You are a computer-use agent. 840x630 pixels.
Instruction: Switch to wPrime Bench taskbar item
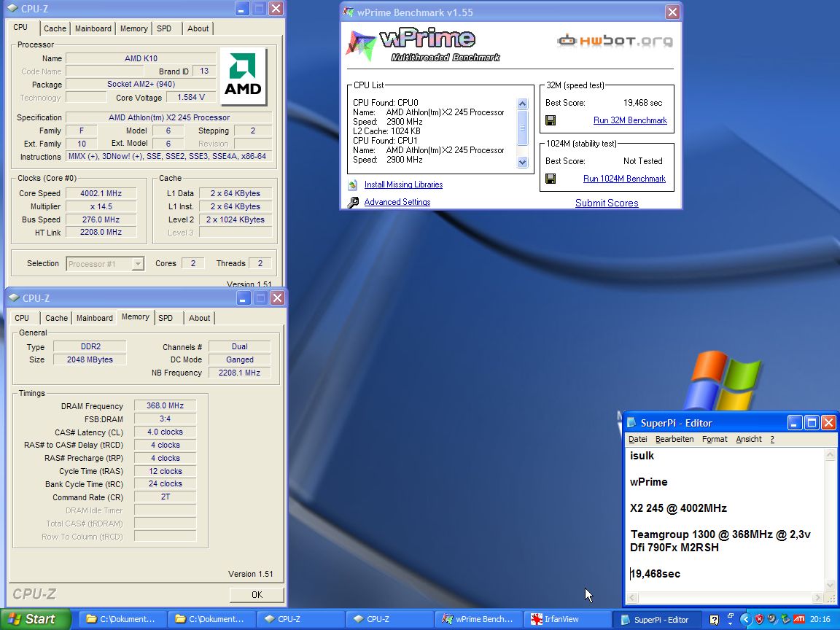(x=478, y=619)
